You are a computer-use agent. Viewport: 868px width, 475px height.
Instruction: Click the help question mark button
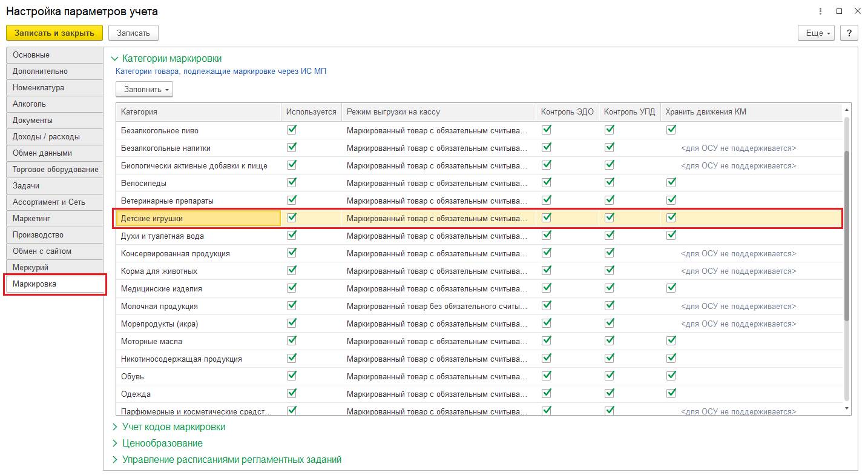point(849,33)
